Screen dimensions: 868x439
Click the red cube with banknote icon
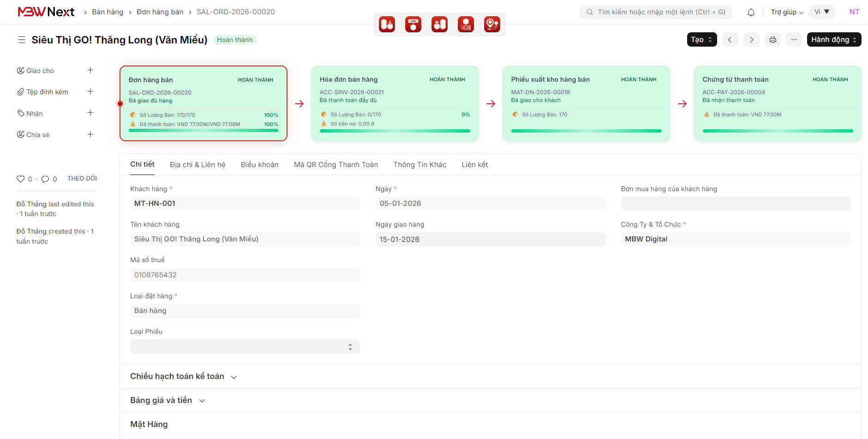click(x=466, y=24)
